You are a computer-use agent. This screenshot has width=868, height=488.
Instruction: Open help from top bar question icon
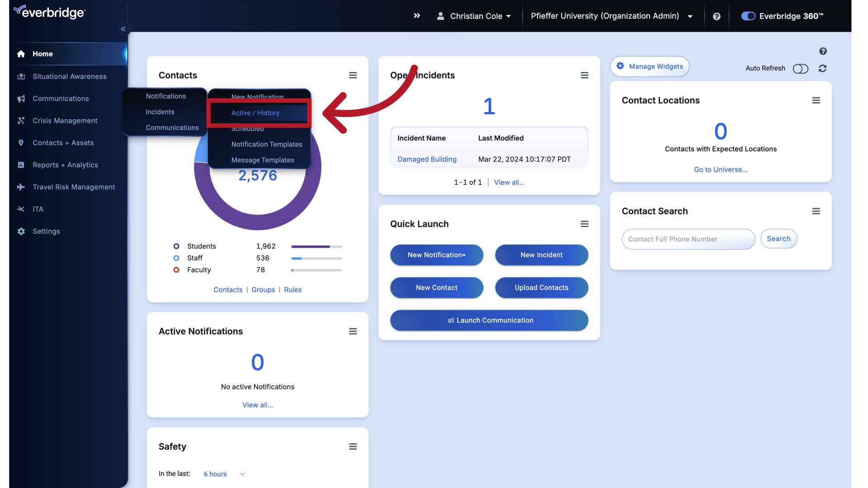(717, 16)
